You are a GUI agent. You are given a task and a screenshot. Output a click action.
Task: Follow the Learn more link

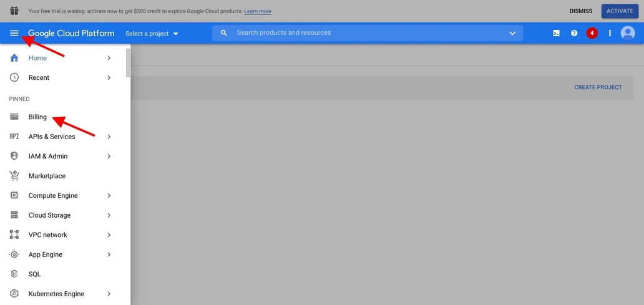(x=258, y=11)
